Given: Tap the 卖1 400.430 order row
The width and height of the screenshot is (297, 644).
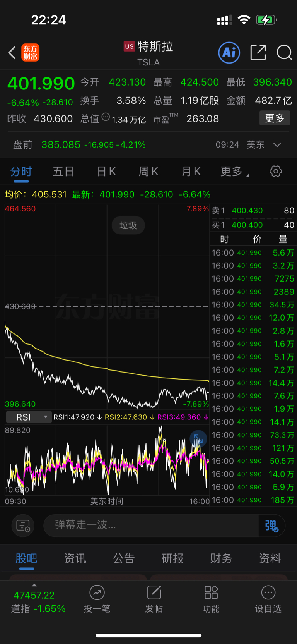Looking at the screenshot, I should [253, 211].
